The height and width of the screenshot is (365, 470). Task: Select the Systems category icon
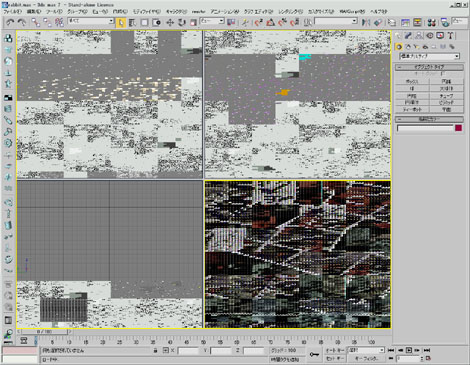[x=452, y=47]
